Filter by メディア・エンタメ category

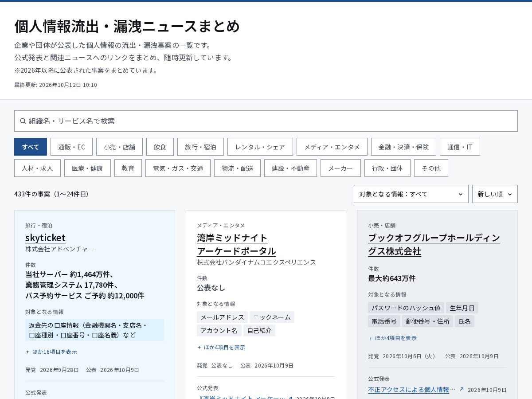pyautogui.click(x=332, y=147)
